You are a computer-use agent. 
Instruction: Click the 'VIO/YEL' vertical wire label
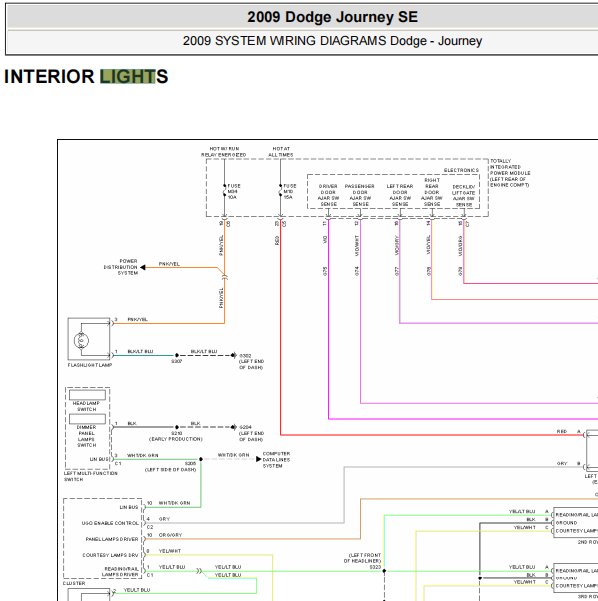point(429,246)
